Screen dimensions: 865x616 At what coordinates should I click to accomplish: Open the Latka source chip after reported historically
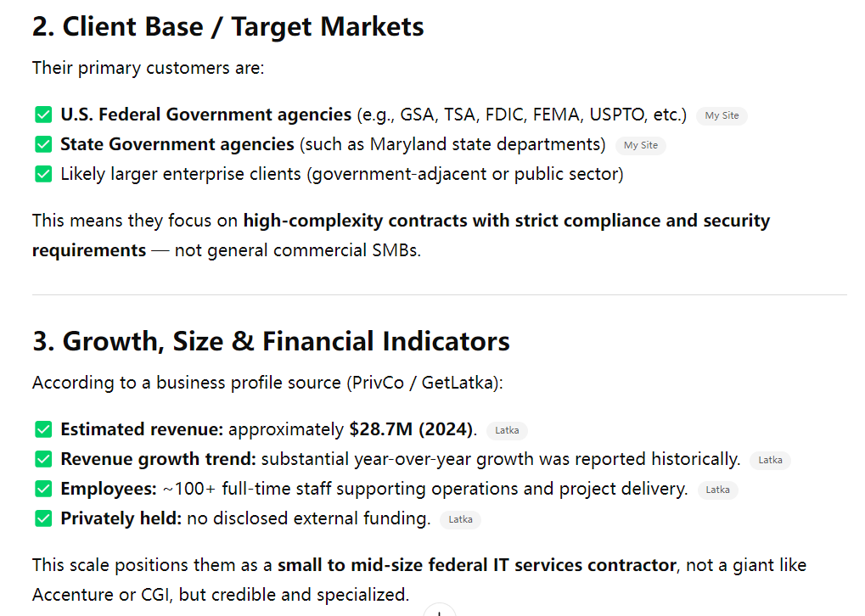(770, 460)
